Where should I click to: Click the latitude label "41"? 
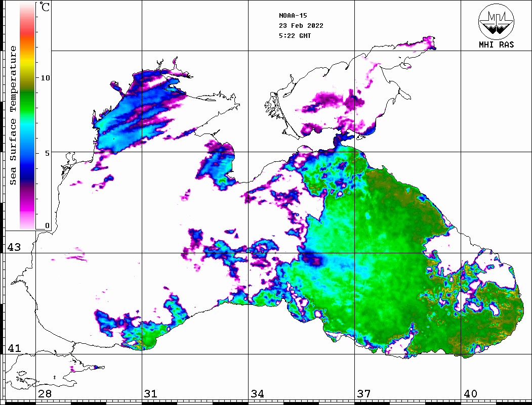pos(14,348)
